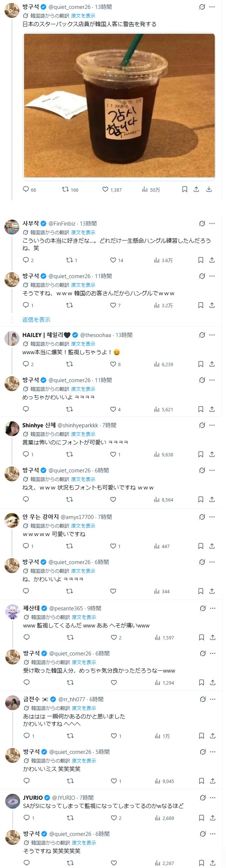Download the main post's image

209,189
